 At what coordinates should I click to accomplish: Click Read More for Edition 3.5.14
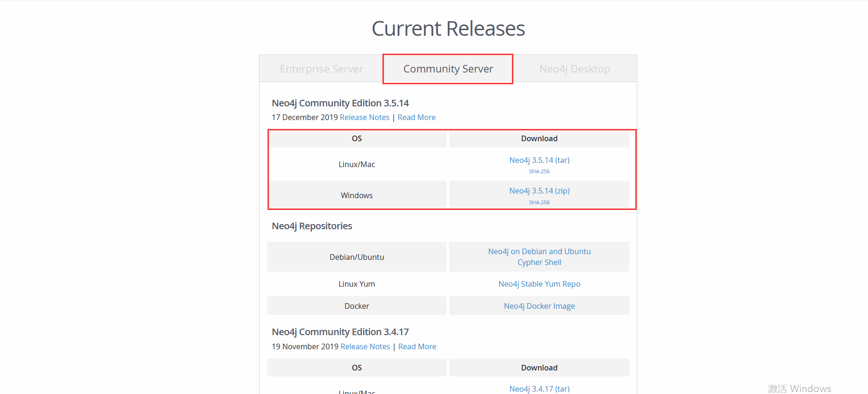point(416,117)
